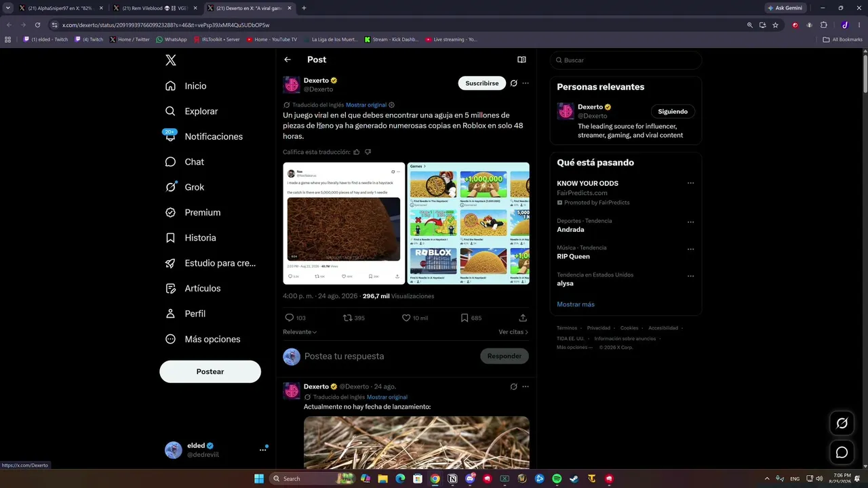The height and width of the screenshot is (488, 868).
Task: Rate the translation with thumbs up
Action: click(357, 152)
